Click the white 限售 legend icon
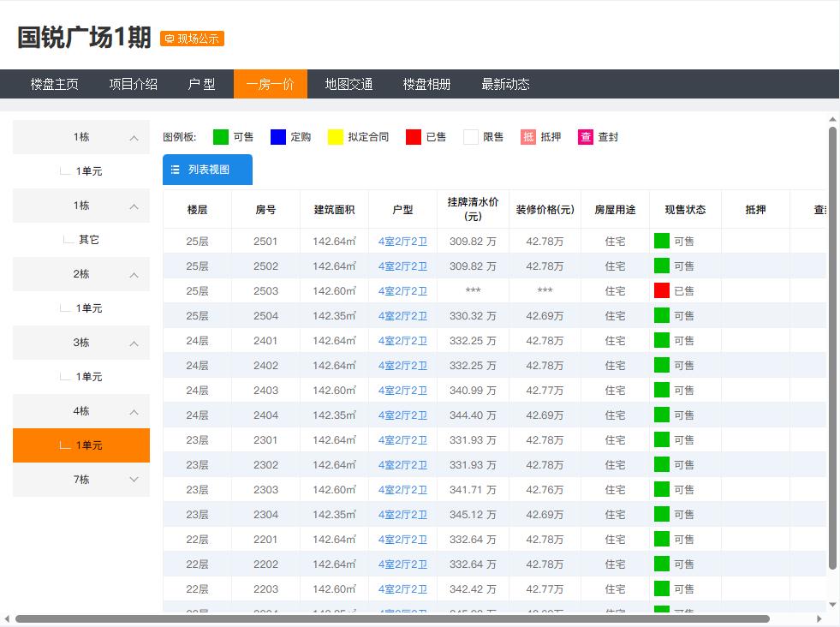The width and height of the screenshot is (840, 627). click(x=470, y=136)
